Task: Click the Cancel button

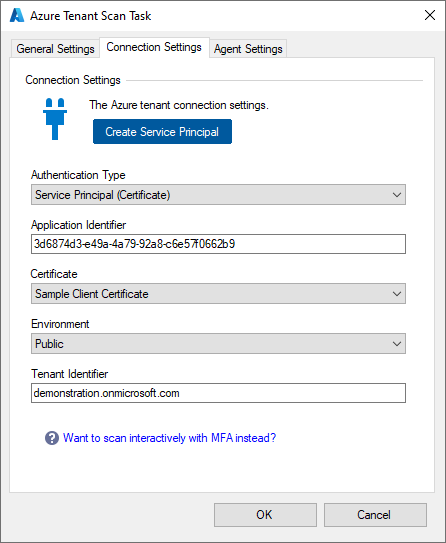Action: coord(375,515)
